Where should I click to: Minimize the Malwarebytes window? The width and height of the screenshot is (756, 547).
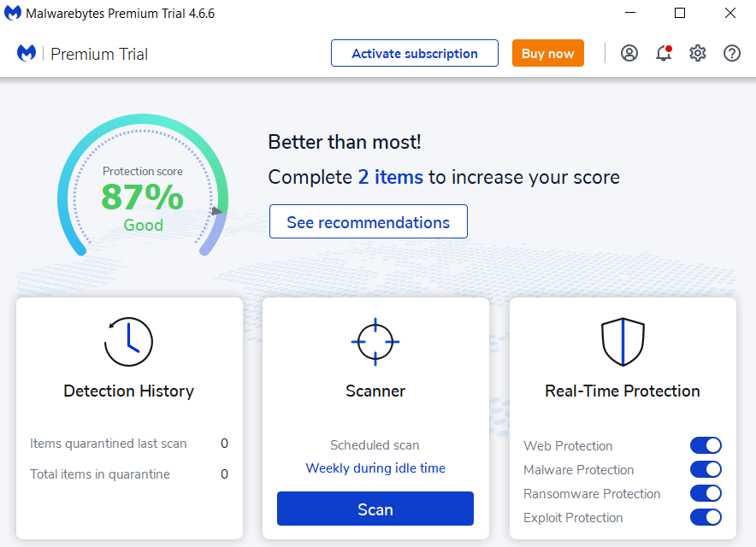click(x=630, y=13)
